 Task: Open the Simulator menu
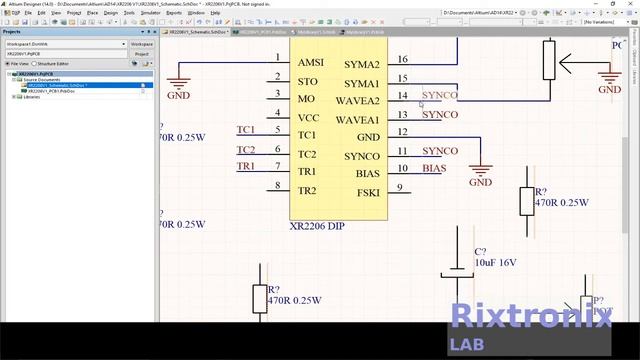pos(150,13)
